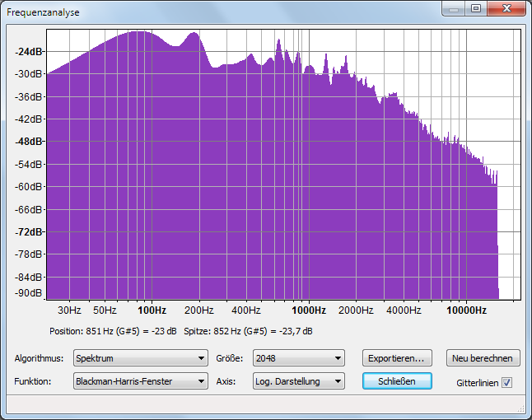
Task: Click the spectrum plot peak near 100Hz
Action: tap(139, 32)
